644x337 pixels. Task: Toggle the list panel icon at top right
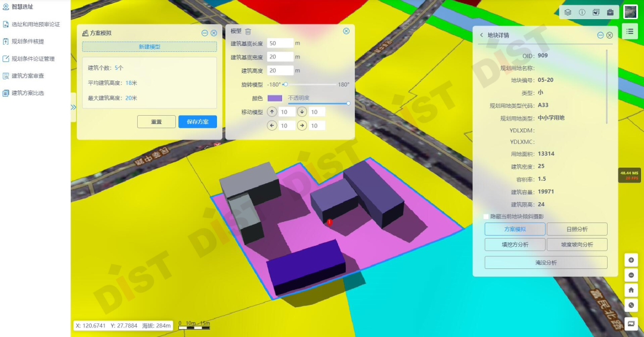click(630, 31)
